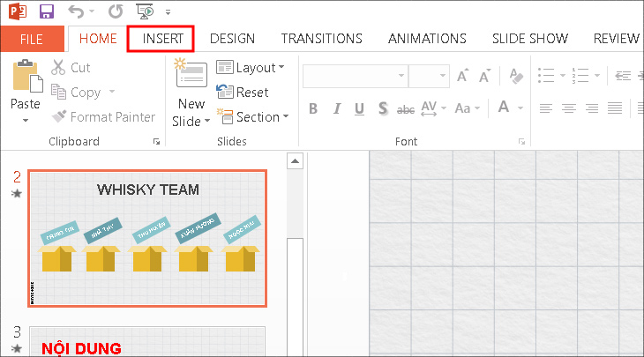Click the PowerPoint application logo
The width and height of the screenshot is (644, 357).
[18, 11]
